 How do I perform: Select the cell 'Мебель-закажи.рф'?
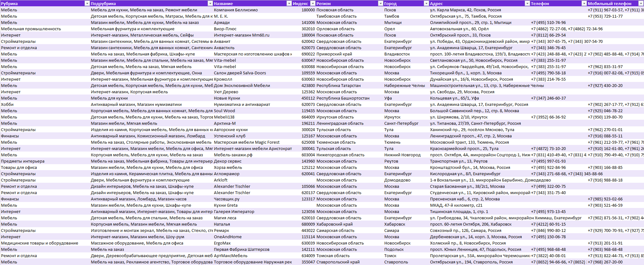click(252, 155)
